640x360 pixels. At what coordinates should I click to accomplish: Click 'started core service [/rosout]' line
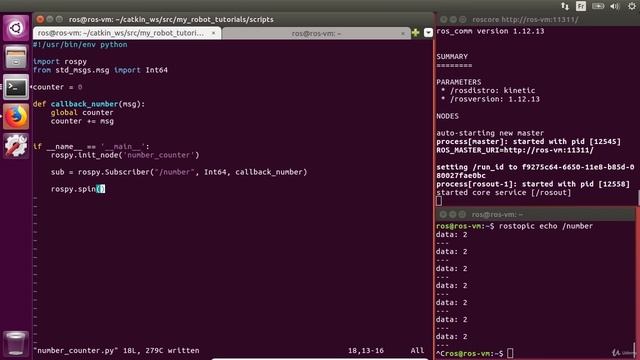[x=504, y=193]
